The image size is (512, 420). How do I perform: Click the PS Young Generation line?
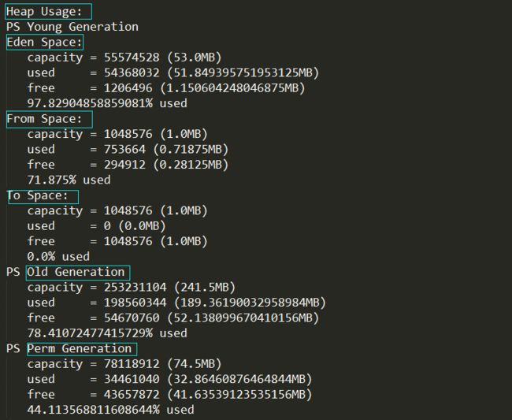(x=72, y=27)
